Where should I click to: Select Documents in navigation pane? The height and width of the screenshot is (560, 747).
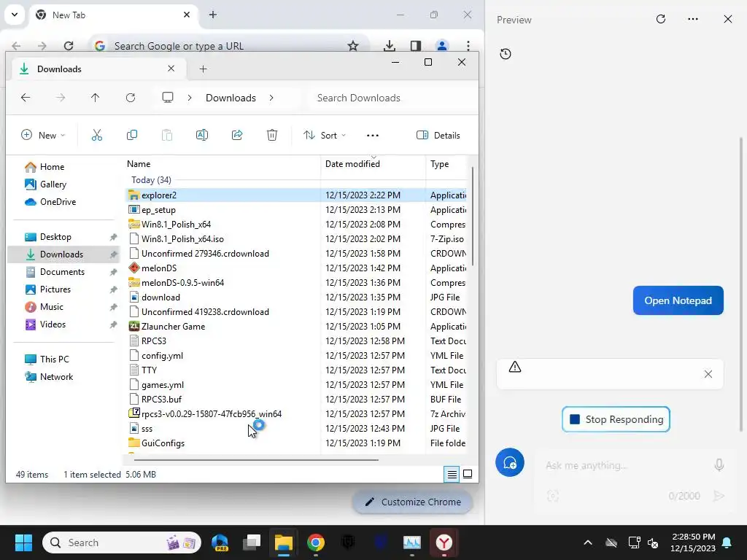63,272
